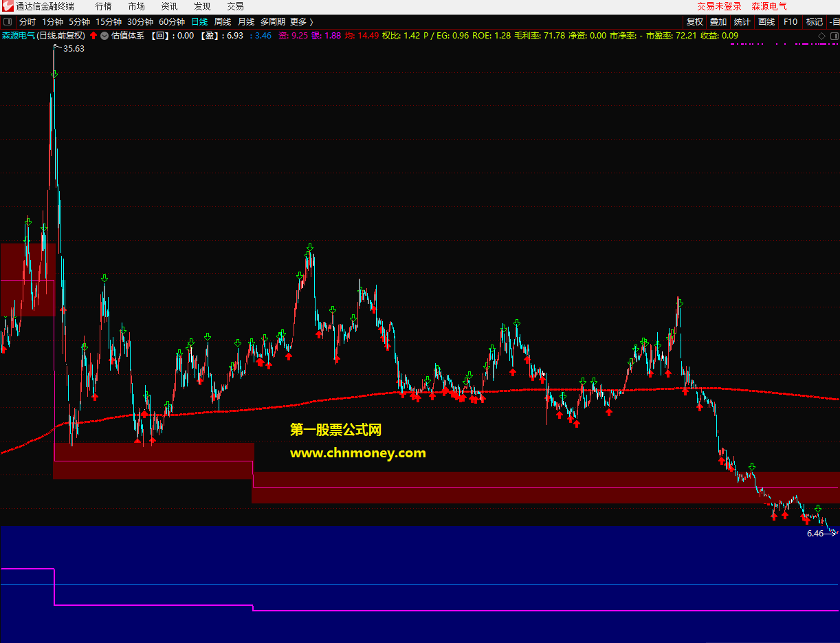
Task: Click the 35.63 high price label
Action: point(73,49)
